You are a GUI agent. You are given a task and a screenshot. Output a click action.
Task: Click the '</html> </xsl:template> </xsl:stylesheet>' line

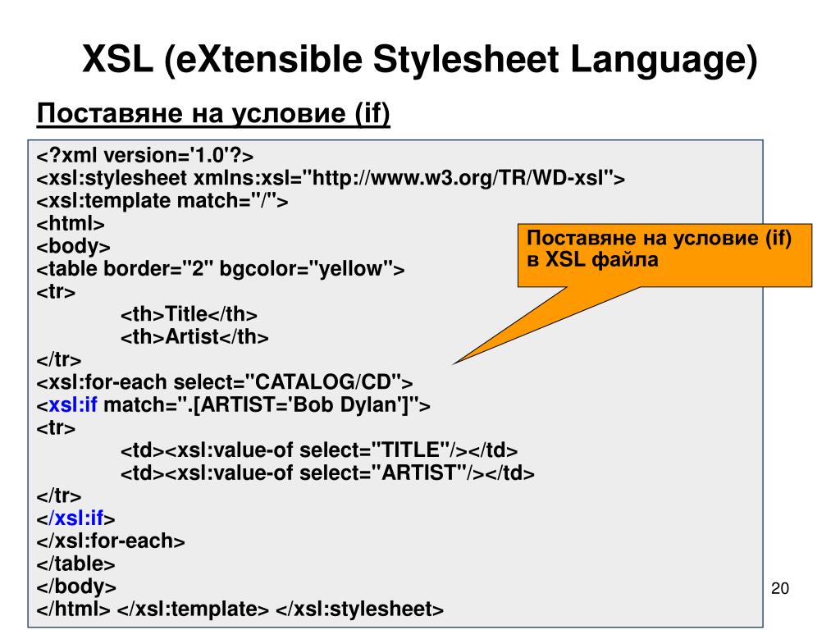coord(240,609)
